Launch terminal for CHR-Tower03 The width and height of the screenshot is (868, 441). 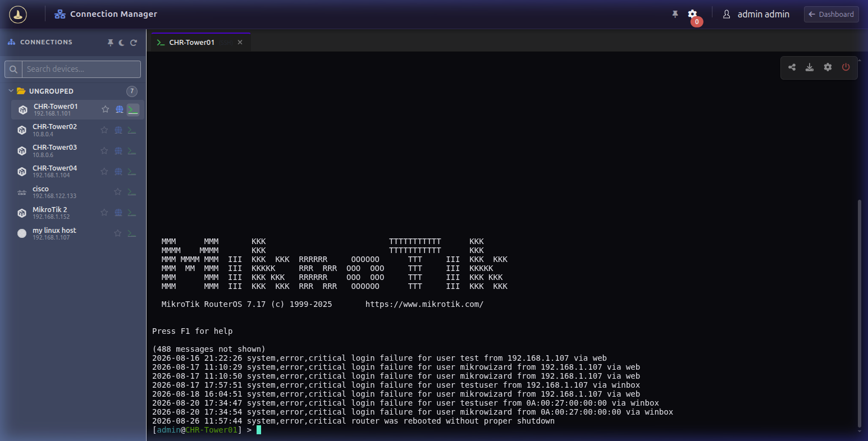[x=132, y=151]
